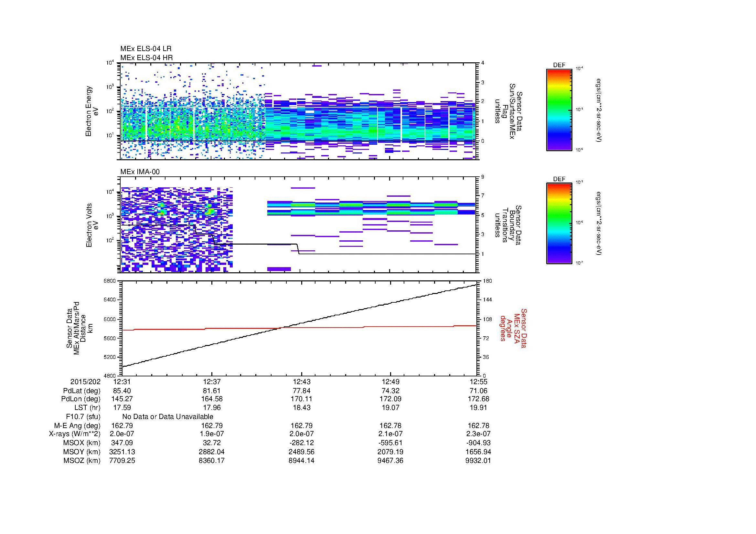756x534 pixels.
Task: Click the LST value 18.43
Action: pos(302,408)
